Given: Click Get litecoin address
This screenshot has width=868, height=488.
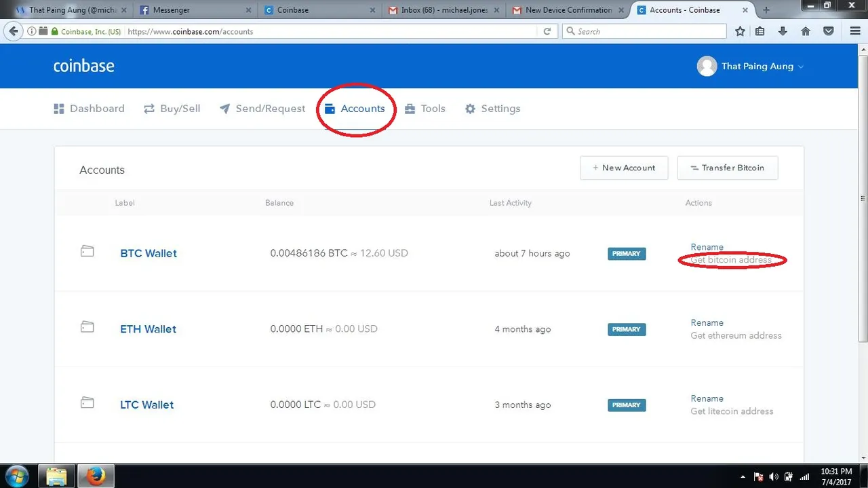Looking at the screenshot, I should click(732, 411).
